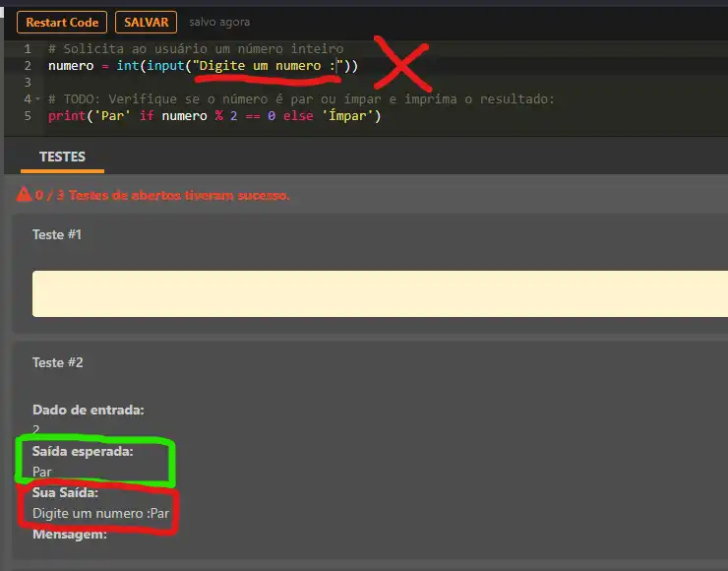Viewport: 728px width, 571px height.
Task: Click the 'salvo agora' status text
Action: (219, 22)
